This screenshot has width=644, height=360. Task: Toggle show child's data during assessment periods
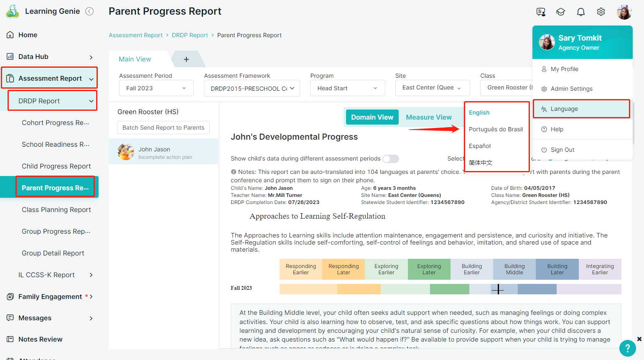click(390, 159)
